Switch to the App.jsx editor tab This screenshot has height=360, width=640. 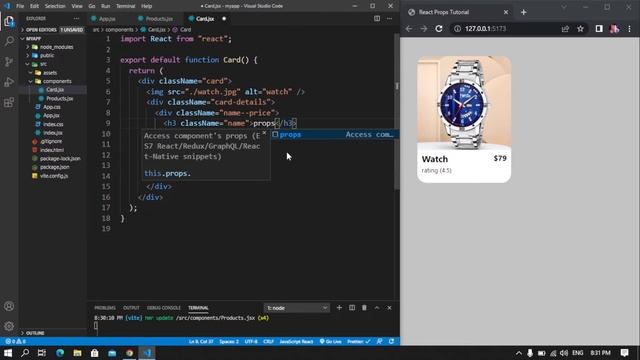(107, 19)
